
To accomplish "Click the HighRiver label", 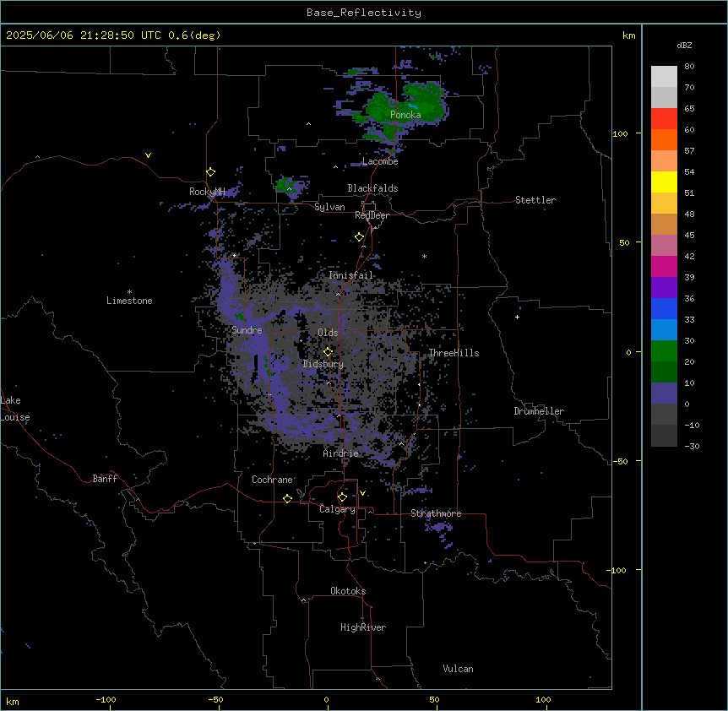I will click(x=363, y=627).
